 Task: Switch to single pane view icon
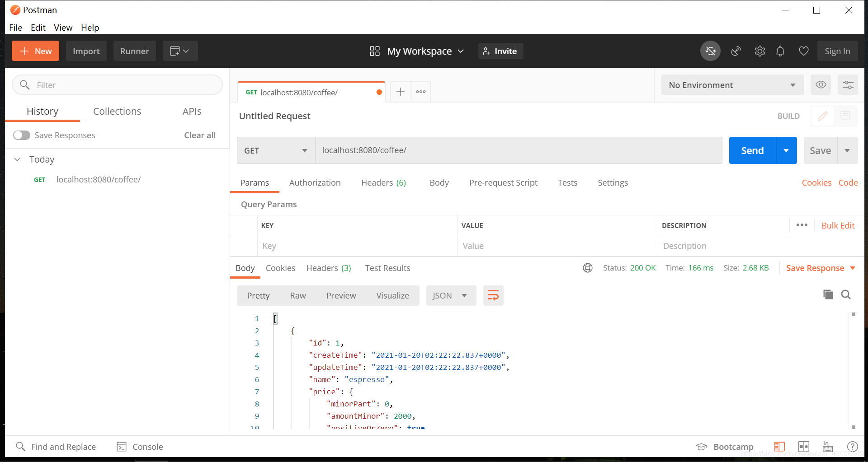(x=779, y=447)
